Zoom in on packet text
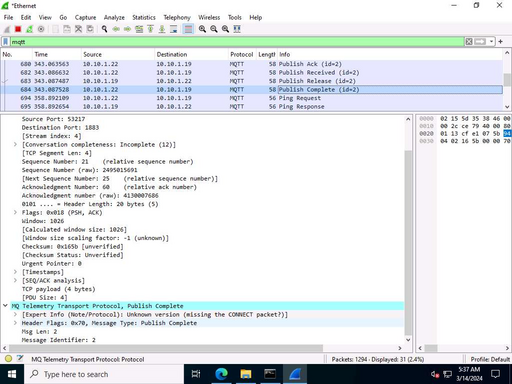This screenshot has height=384, width=512. (x=202, y=29)
